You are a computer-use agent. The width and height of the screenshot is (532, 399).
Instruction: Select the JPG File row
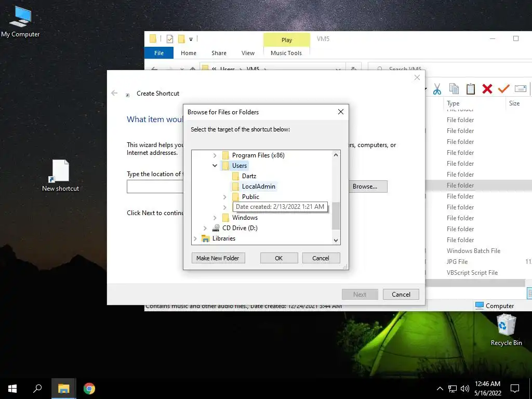[x=457, y=262]
